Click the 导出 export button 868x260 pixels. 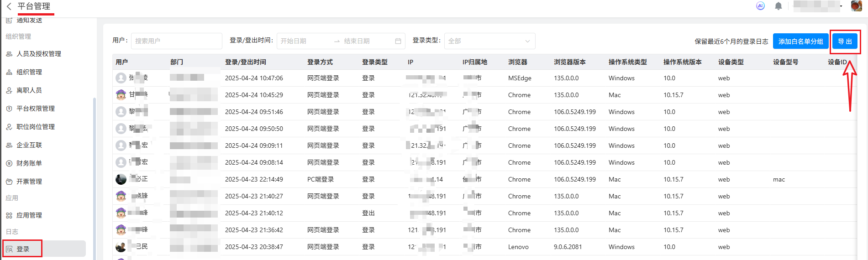tap(845, 42)
